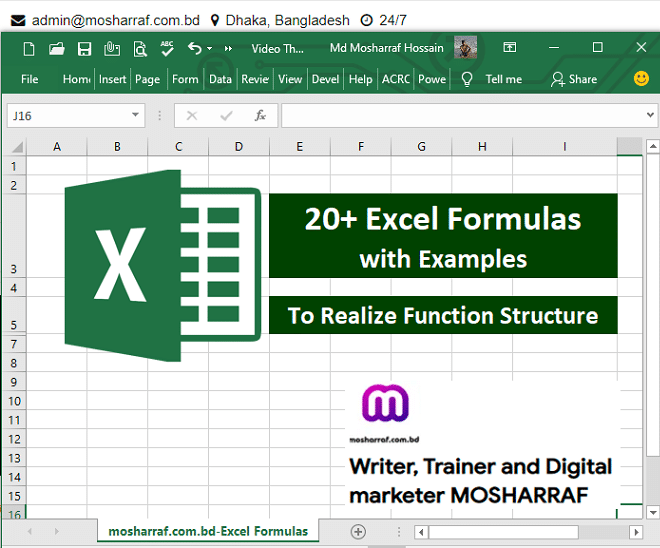Click the Quick Print icon
Viewport: 660px width, 548px height.
[112, 49]
